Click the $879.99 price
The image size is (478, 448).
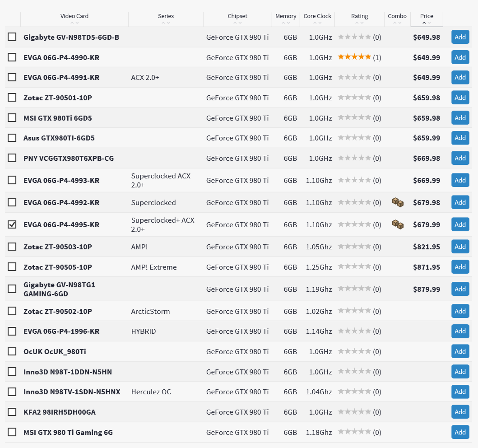coord(427,289)
